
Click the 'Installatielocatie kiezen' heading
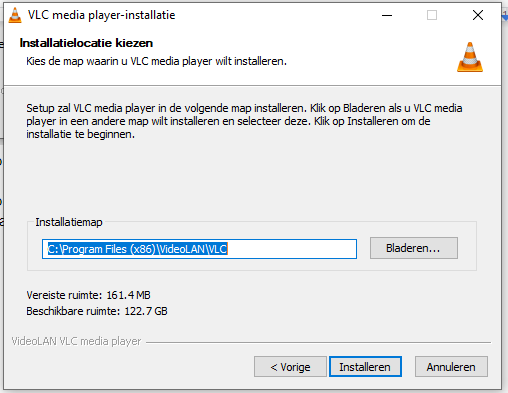[x=86, y=43]
